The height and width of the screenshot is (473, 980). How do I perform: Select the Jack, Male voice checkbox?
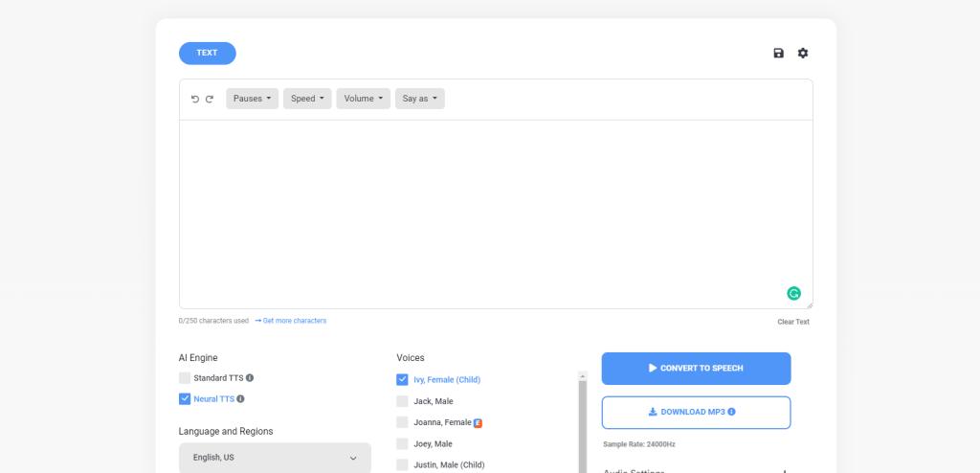(402, 401)
